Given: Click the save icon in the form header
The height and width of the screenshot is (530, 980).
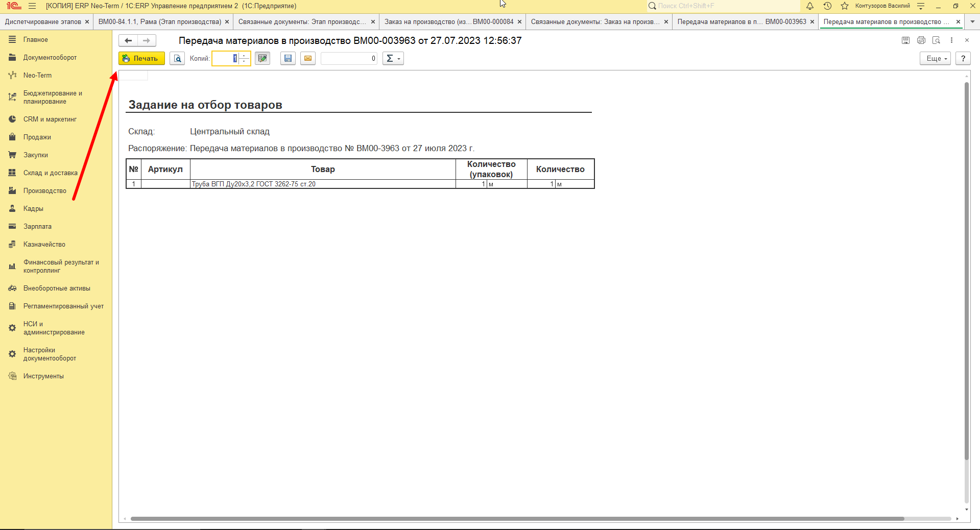Looking at the screenshot, I should click(905, 40).
